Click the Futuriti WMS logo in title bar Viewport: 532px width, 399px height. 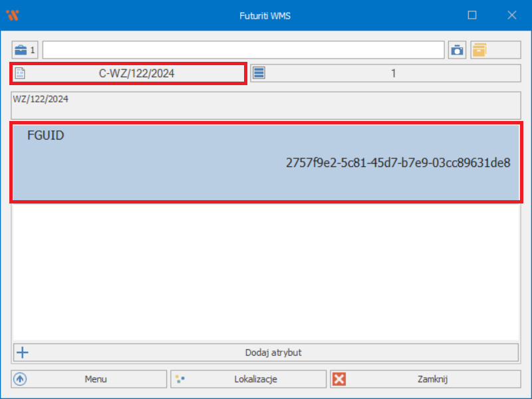[x=12, y=15]
